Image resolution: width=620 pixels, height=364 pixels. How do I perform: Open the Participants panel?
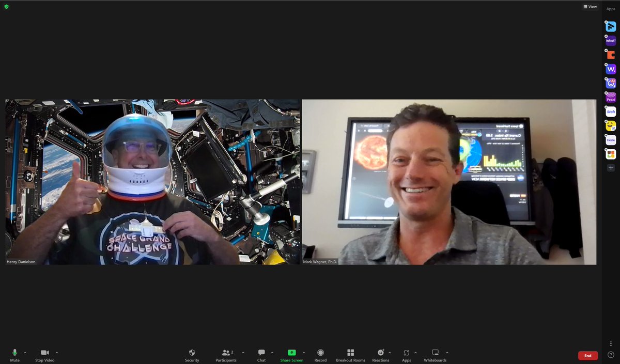tap(226, 355)
